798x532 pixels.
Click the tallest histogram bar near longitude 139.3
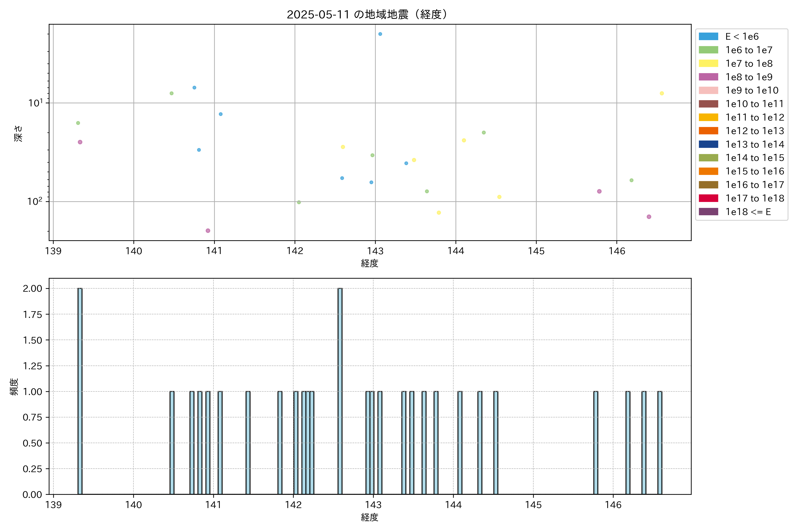[x=80, y=391]
